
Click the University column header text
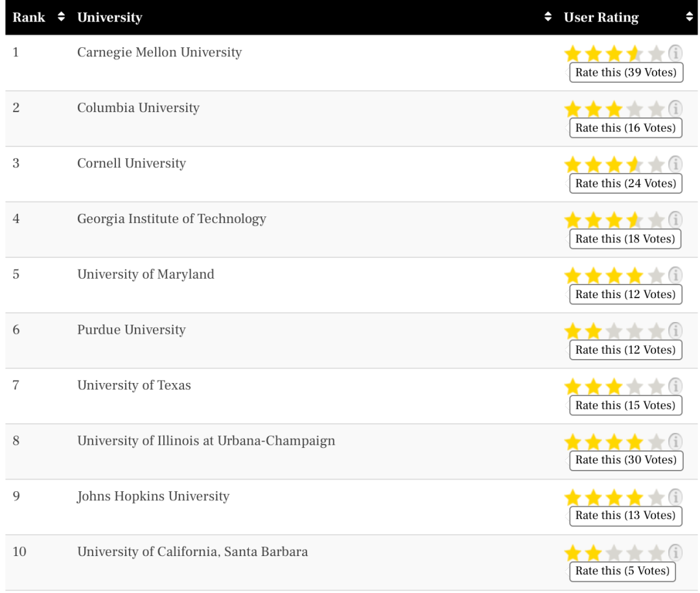click(x=110, y=17)
